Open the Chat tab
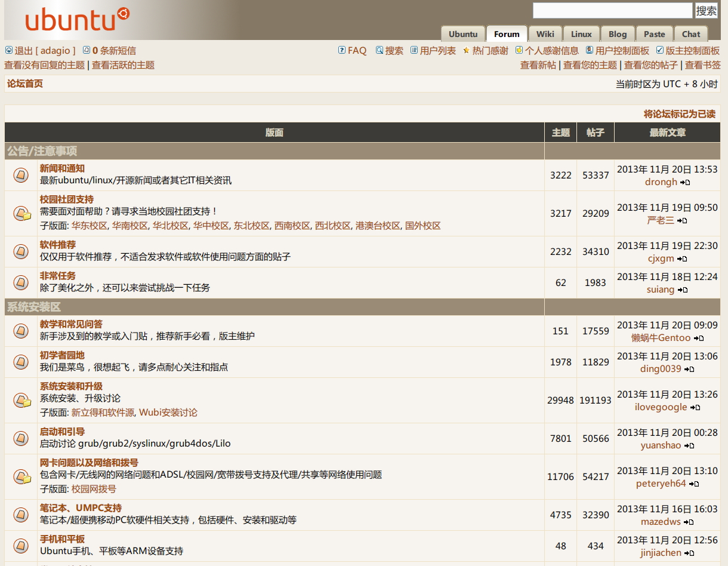 [691, 34]
